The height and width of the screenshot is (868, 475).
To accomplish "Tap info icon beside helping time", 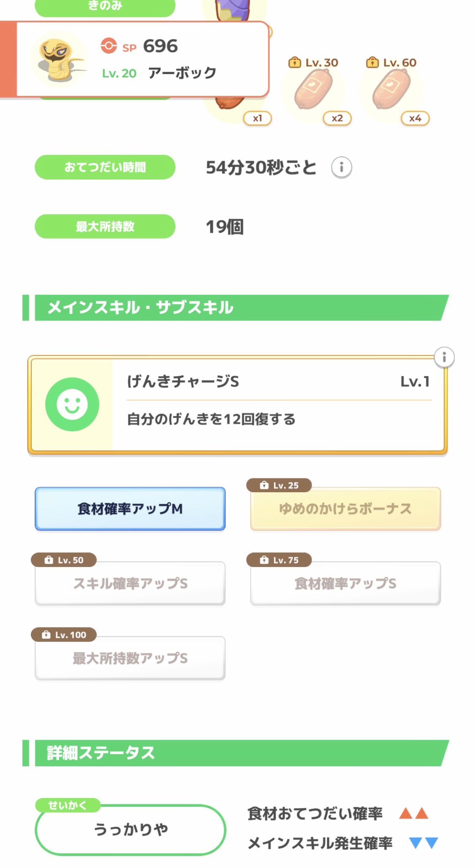I will click(x=341, y=168).
